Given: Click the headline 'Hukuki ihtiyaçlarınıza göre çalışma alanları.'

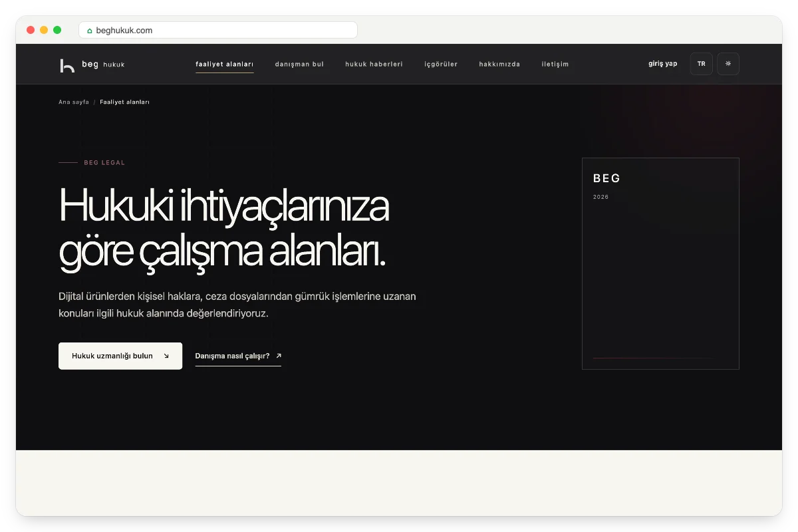Looking at the screenshot, I should tap(223, 229).
